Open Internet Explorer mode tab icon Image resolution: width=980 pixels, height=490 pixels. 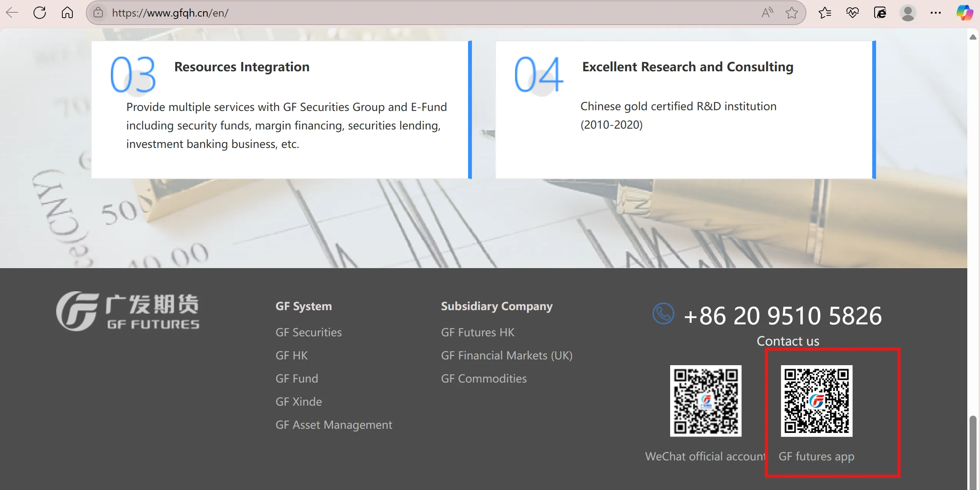click(880, 13)
